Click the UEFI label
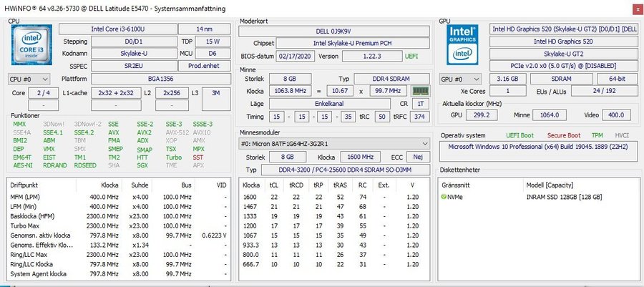 point(411,57)
